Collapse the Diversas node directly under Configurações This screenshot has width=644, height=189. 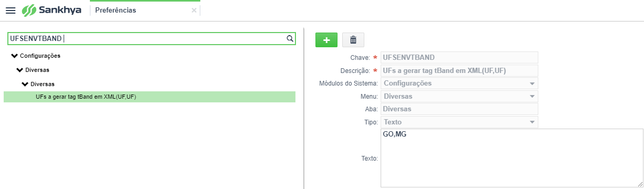point(19,69)
